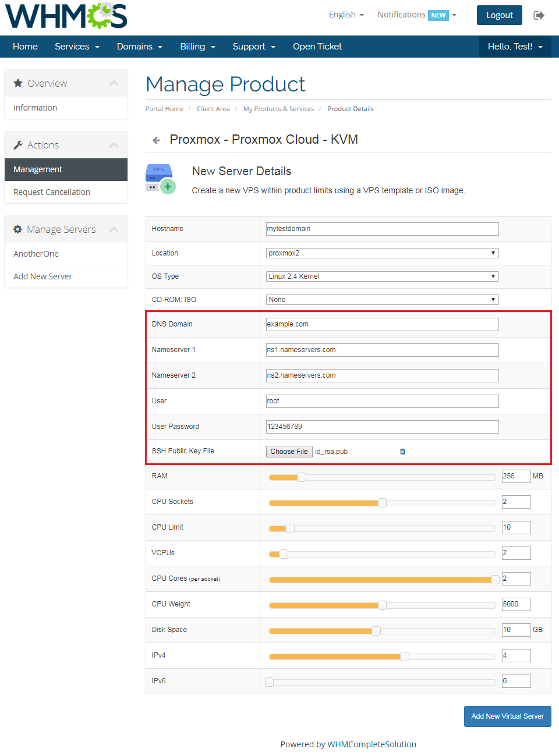Image resolution: width=559 pixels, height=756 pixels.
Task: Open Information in sidebar
Action: pyautogui.click(x=66, y=108)
